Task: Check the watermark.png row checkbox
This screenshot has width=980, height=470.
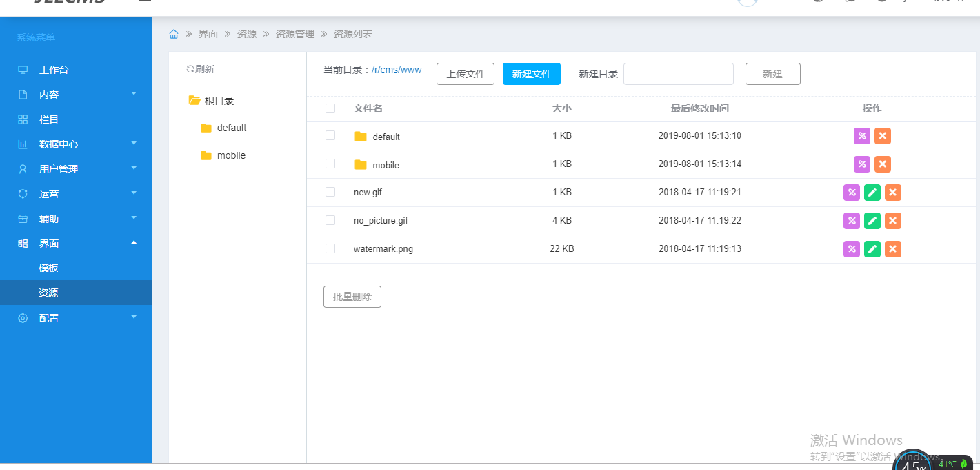Action: click(x=330, y=248)
